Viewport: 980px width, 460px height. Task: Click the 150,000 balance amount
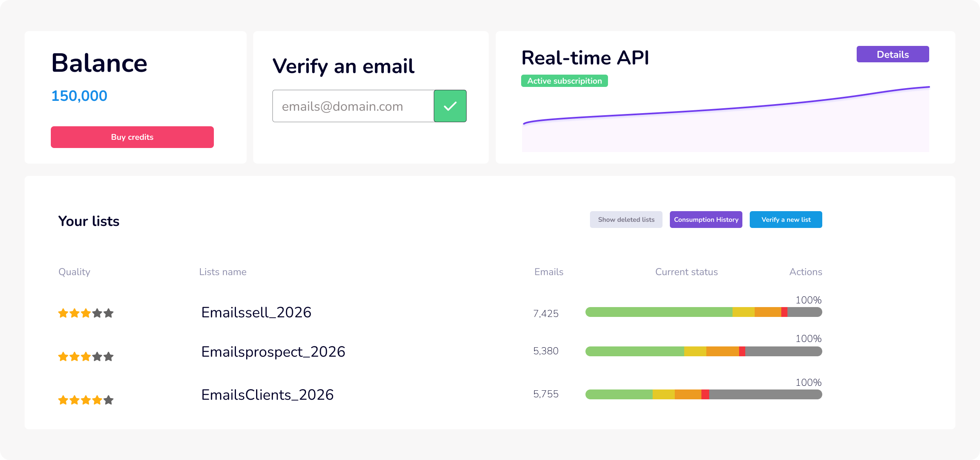click(x=79, y=96)
